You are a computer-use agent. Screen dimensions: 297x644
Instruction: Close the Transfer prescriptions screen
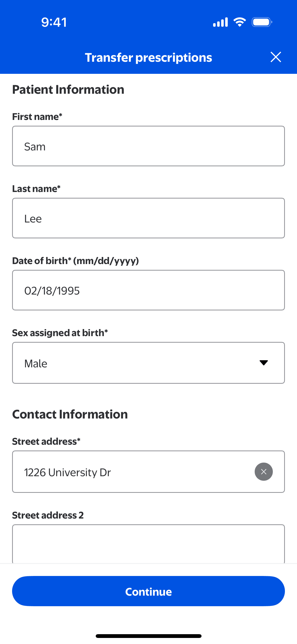pos(276,57)
